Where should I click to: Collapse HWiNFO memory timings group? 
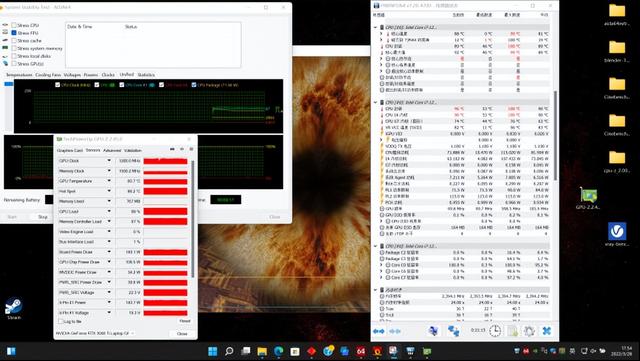point(376,290)
